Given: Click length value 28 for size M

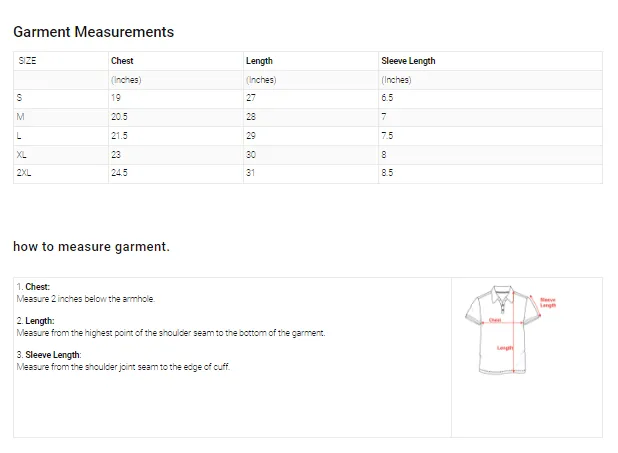Looking at the screenshot, I should 251,117.
